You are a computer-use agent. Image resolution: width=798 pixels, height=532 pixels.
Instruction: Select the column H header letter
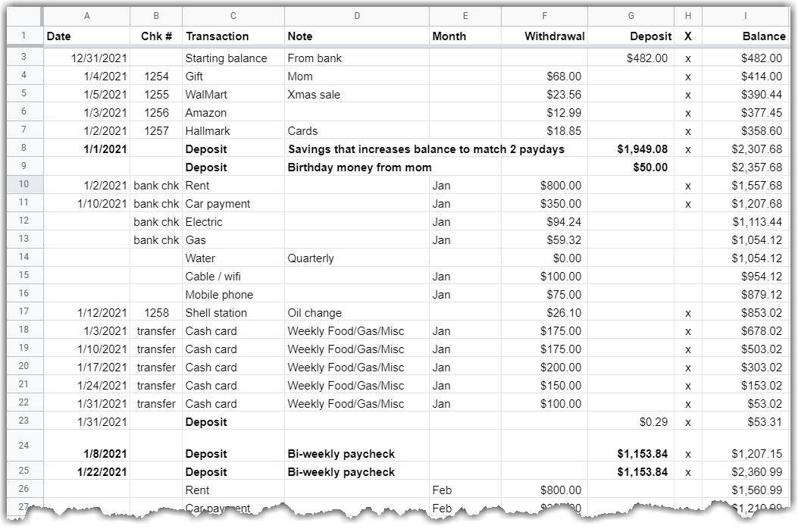point(687,16)
